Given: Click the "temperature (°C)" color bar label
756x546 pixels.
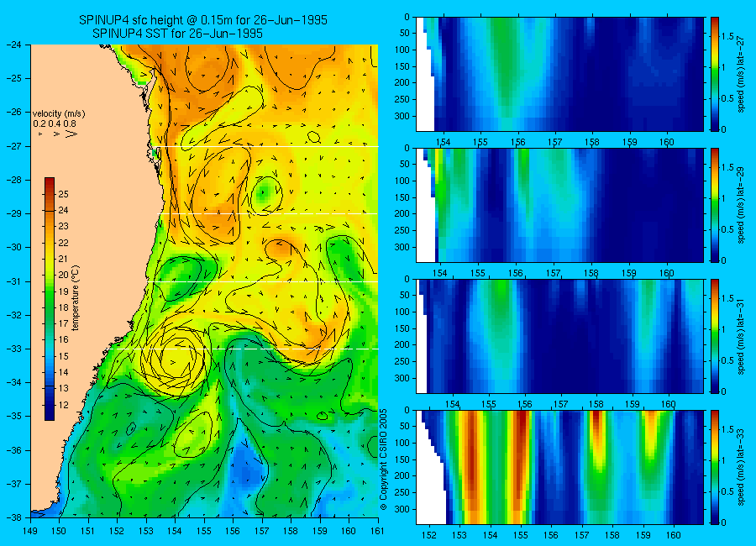Looking at the screenshot, I should point(76,297).
